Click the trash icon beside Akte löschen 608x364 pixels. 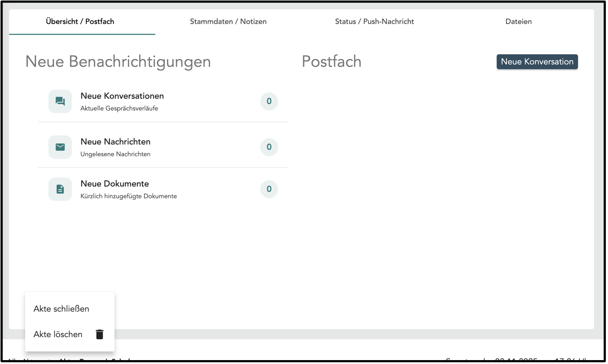pos(100,335)
